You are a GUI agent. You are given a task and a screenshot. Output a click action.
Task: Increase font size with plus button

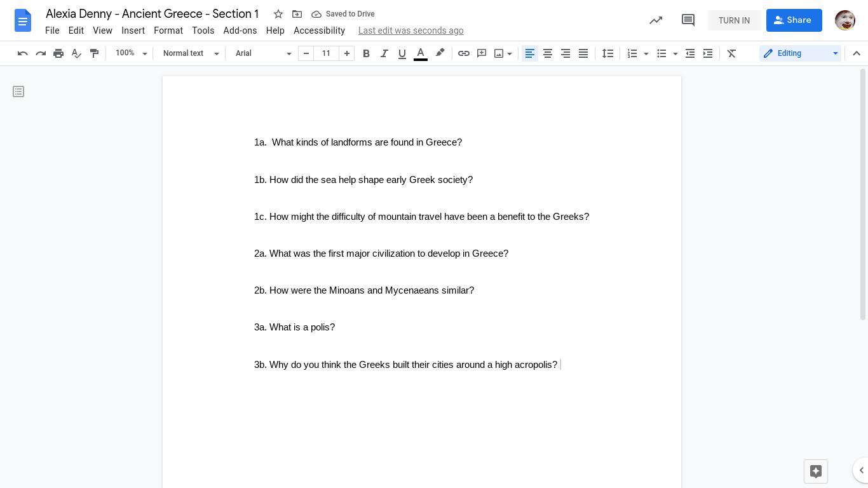click(x=347, y=53)
